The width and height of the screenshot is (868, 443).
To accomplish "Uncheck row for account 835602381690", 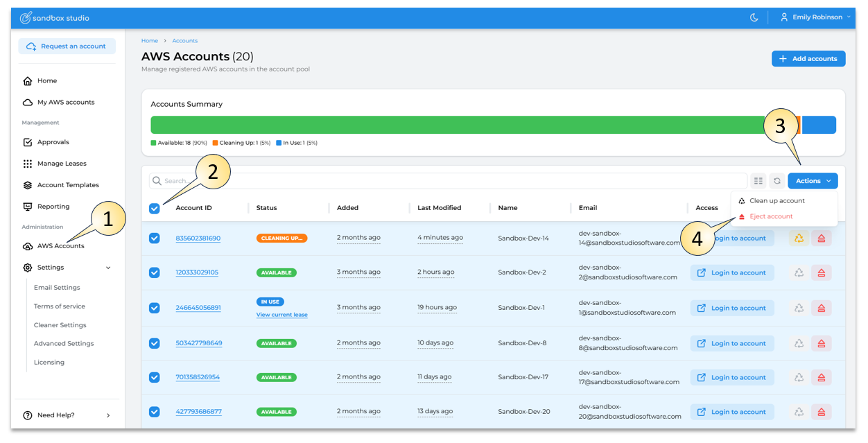I will tap(155, 238).
